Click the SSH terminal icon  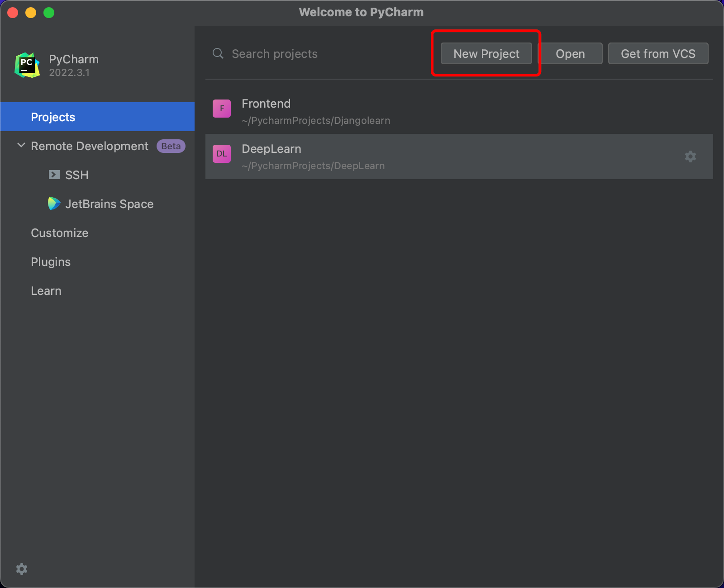(x=54, y=175)
